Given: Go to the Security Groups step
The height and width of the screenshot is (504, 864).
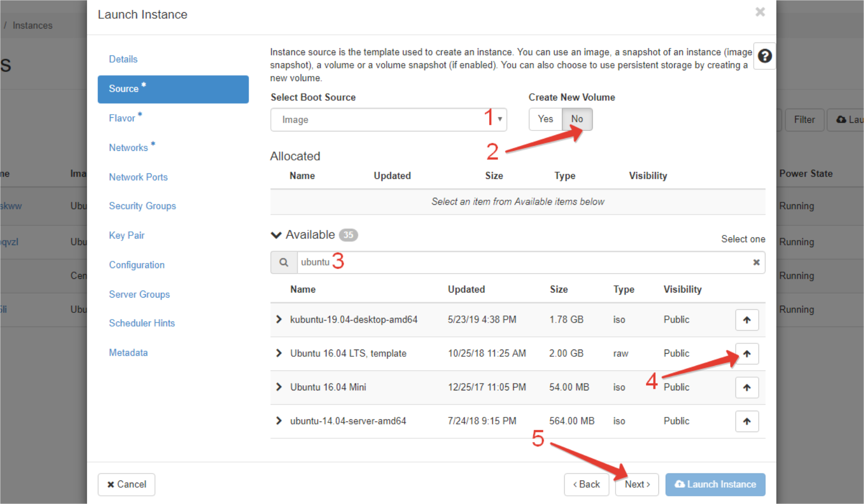Looking at the screenshot, I should [142, 206].
